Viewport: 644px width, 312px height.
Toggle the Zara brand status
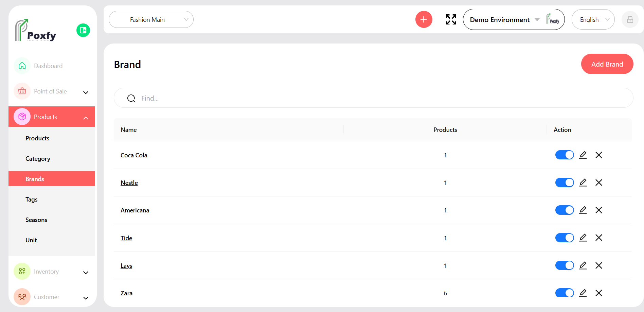click(x=565, y=293)
